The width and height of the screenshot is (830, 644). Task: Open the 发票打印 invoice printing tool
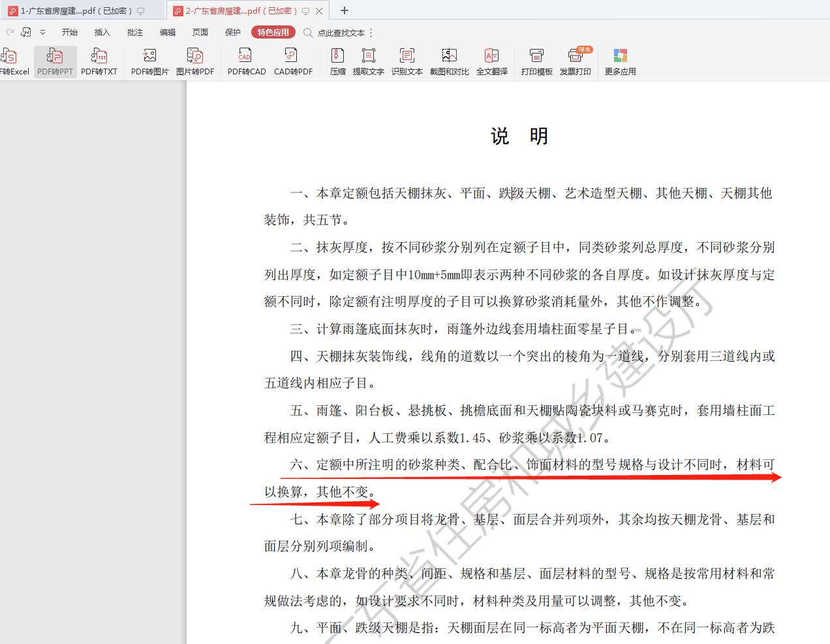[576, 62]
